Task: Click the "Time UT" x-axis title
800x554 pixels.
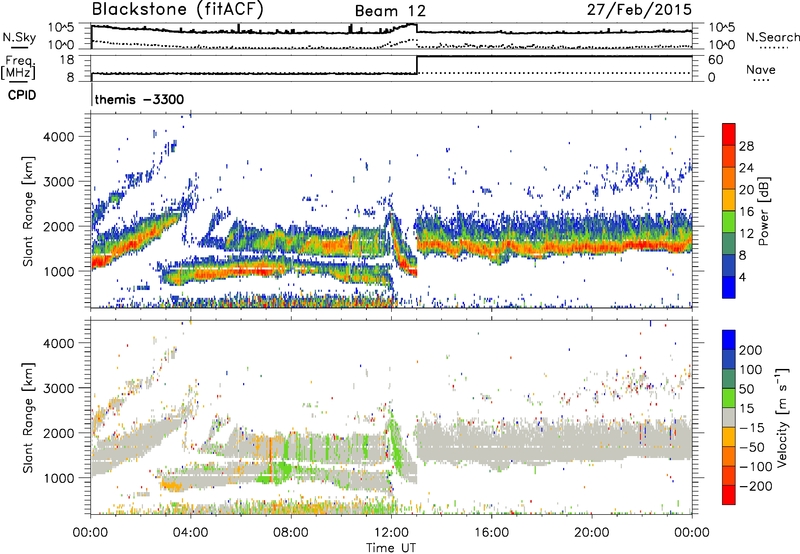Action: pos(391,548)
